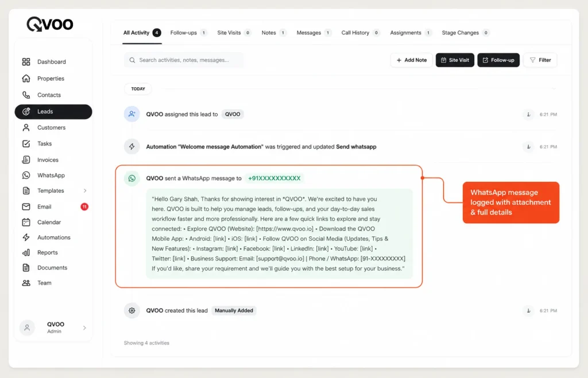Click the Manually Added tag

[234, 310]
